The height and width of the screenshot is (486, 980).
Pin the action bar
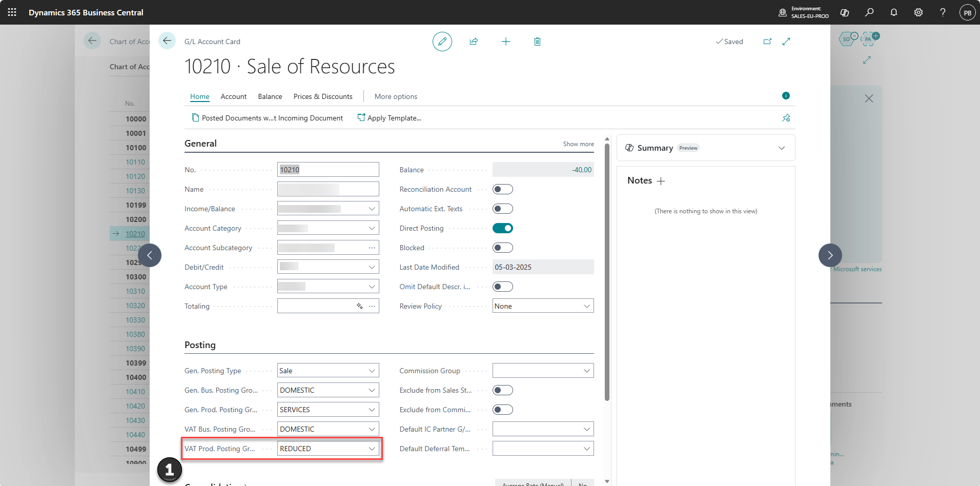coord(786,118)
